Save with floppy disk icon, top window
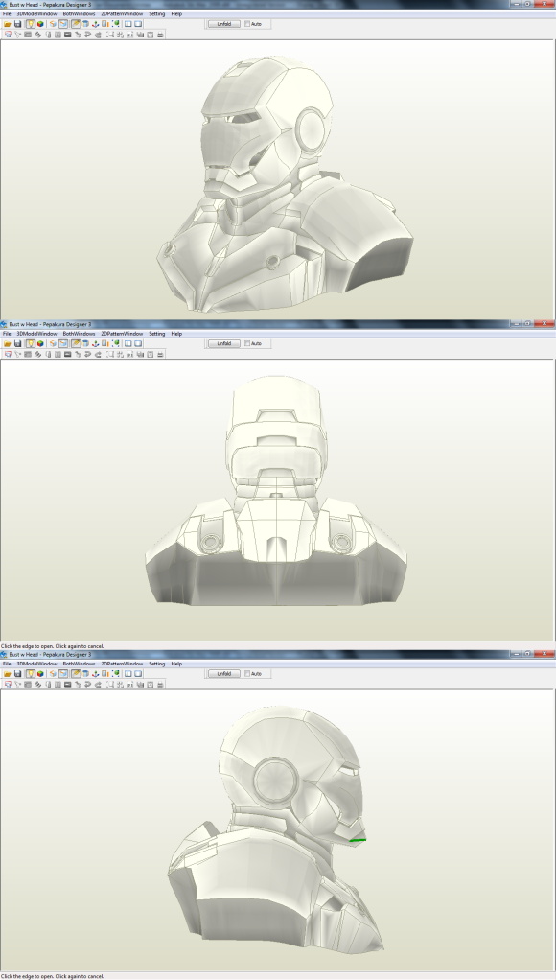The image size is (556, 980). 17,24
